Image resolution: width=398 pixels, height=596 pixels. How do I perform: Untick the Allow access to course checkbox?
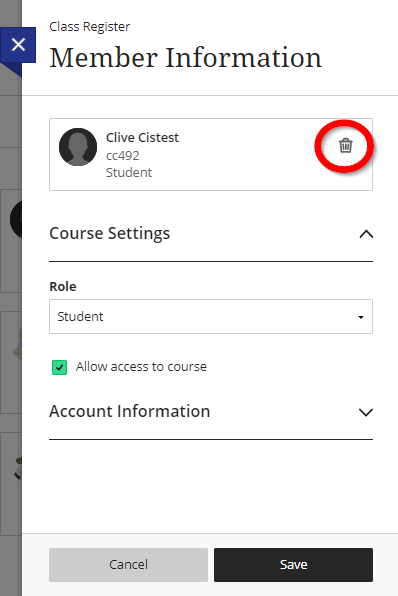coord(59,367)
